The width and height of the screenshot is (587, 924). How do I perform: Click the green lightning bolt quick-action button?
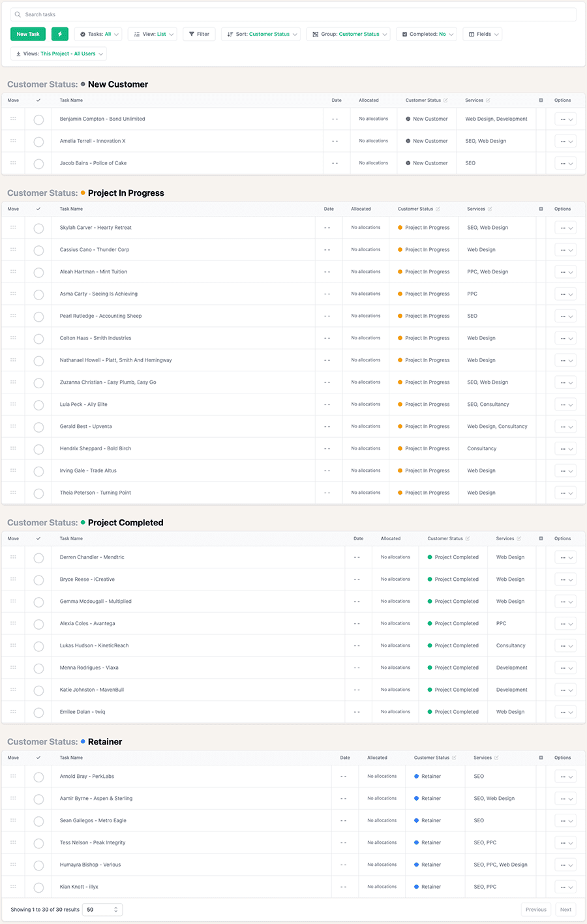[x=59, y=34]
